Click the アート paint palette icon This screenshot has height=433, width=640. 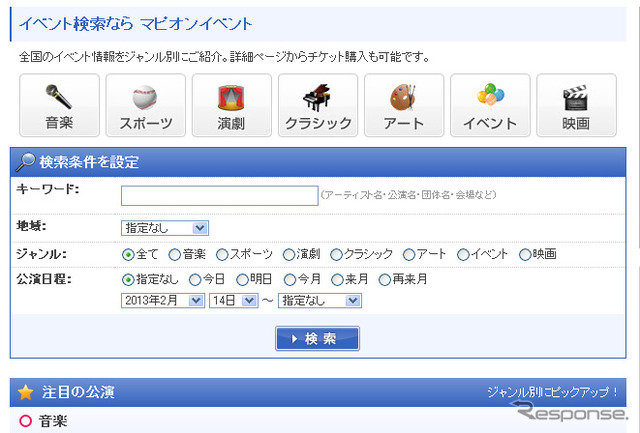403,97
